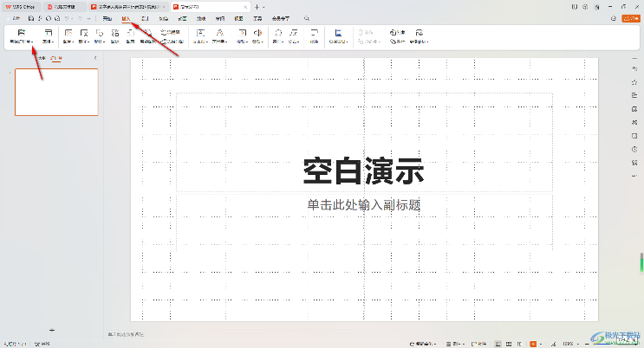Click the zoom out minus button
The height and width of the screenshot is (348, 644).
pos(588,344)
